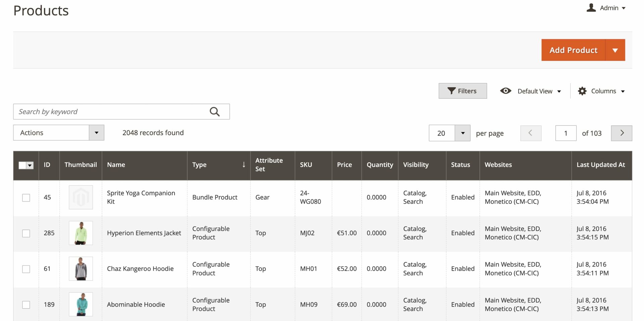Viewport: 644px width, 321px height.
Task: Click the sort arrow in Type column
Action: (x=244, y=165)
